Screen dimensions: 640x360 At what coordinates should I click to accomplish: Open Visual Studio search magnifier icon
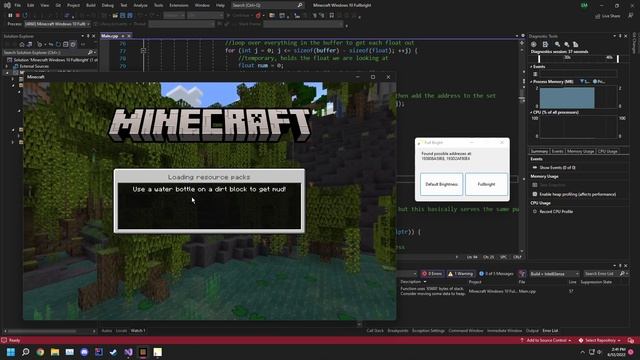tap(300, 5)
